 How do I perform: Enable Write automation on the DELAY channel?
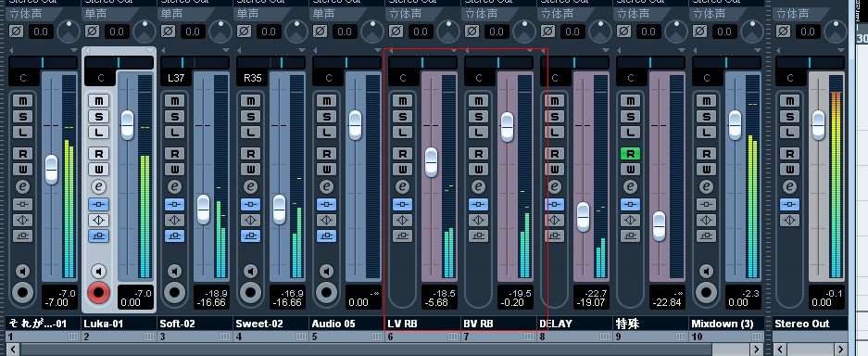coord(554,170)
